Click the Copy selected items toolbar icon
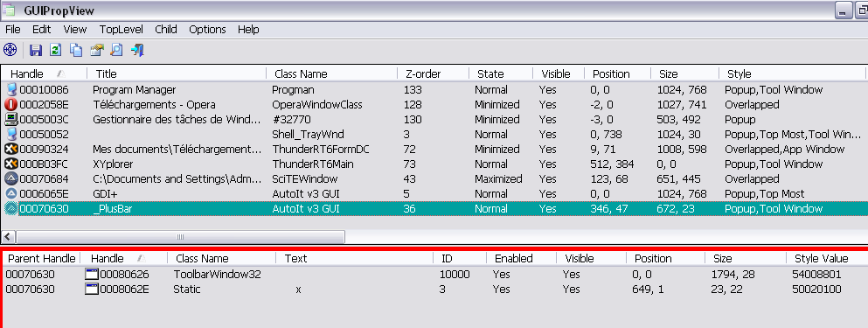 tap(76, 51)
